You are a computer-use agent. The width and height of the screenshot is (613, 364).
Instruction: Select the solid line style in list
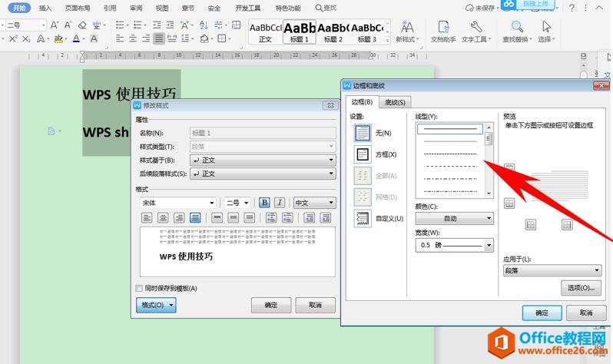tap(450, 129)
